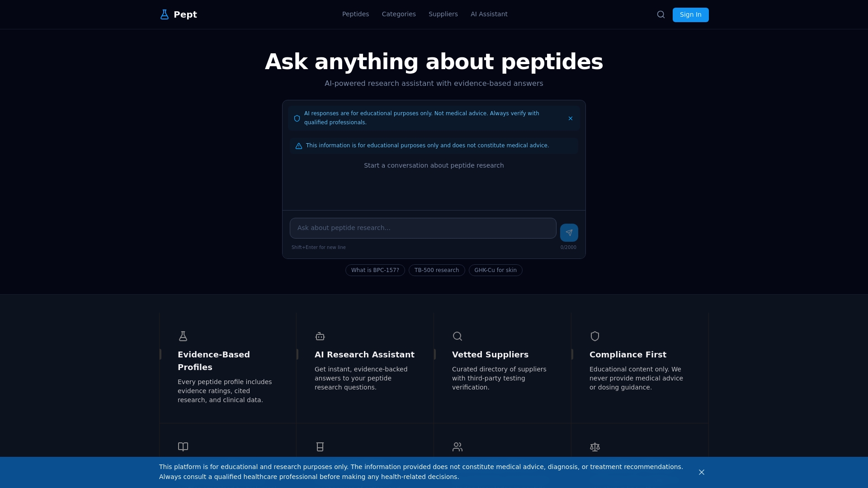
Task: Click the robot icon above AI Research Assistant
Action: pos(320,336)
